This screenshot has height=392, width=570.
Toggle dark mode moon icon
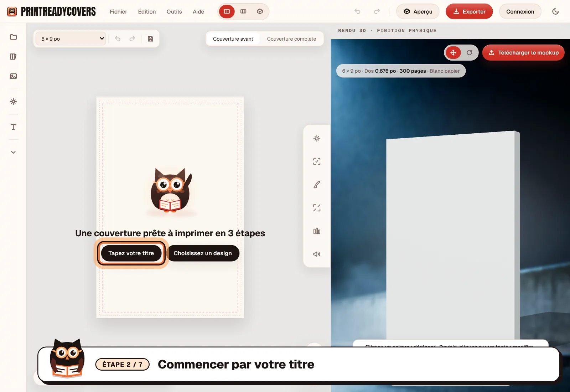[x=555, y=11]
